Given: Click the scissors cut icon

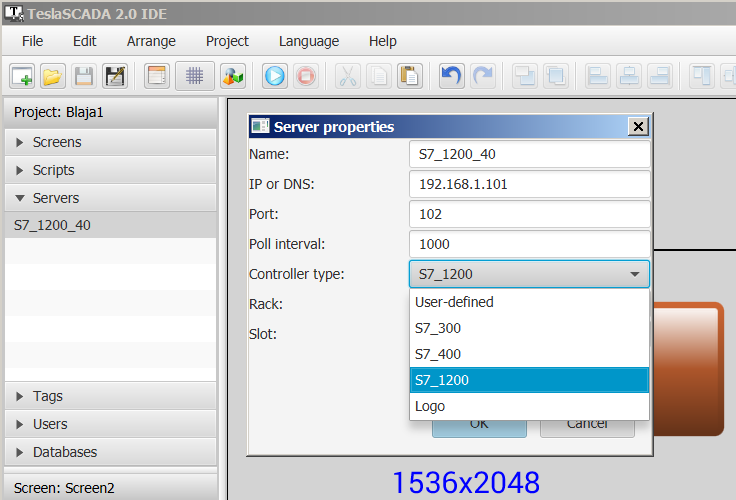Looking at the screenshot, I should point(348,76).
